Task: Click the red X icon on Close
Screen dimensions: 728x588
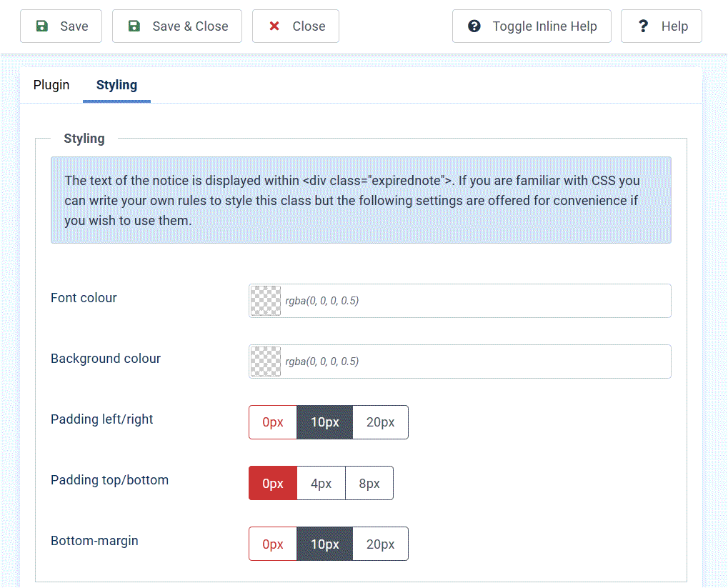Action: click(x=274, y=26)
